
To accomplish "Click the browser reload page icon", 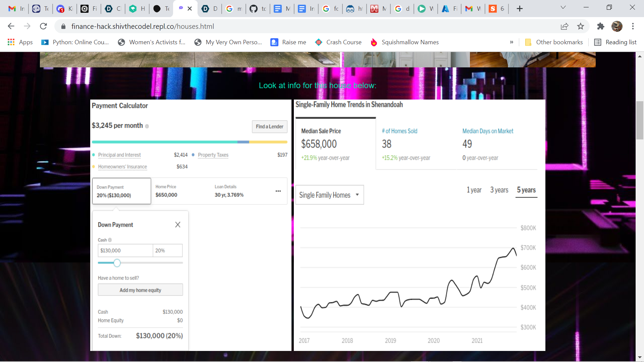I will (x=43, y=26).
